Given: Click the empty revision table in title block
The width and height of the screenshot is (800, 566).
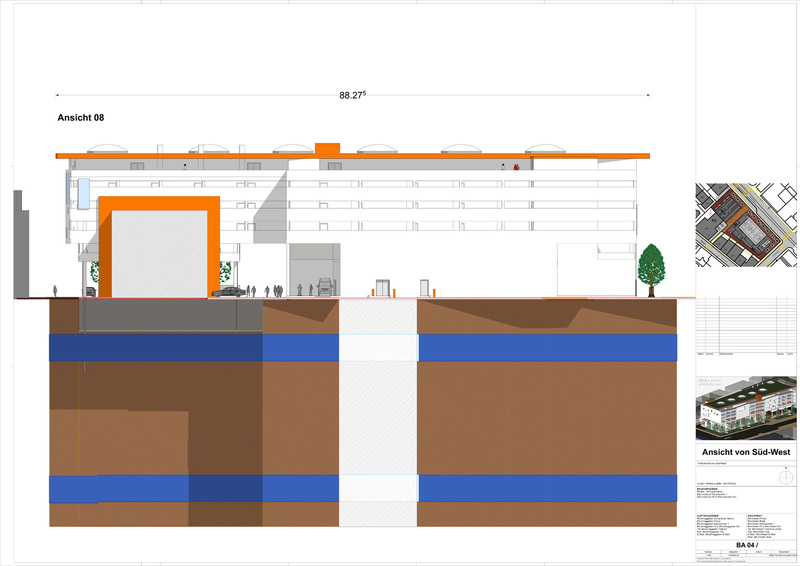Looking at the screenshot, I should point(745,325).
